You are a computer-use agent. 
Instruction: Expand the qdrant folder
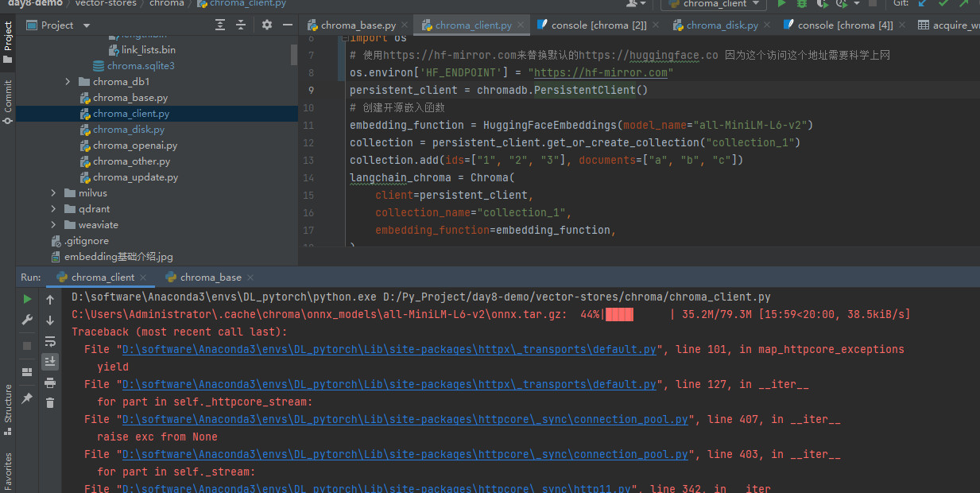tap(54, 209)
